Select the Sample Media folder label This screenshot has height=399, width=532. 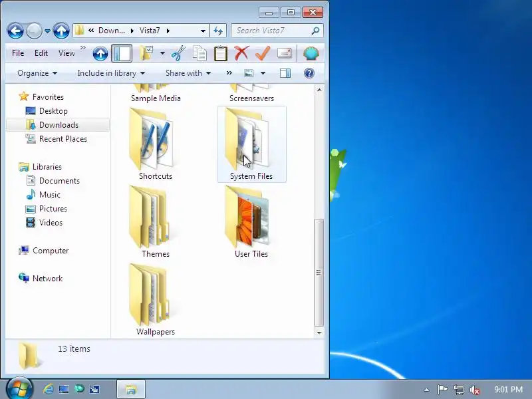pyautogui.click(x=156, y=98)
